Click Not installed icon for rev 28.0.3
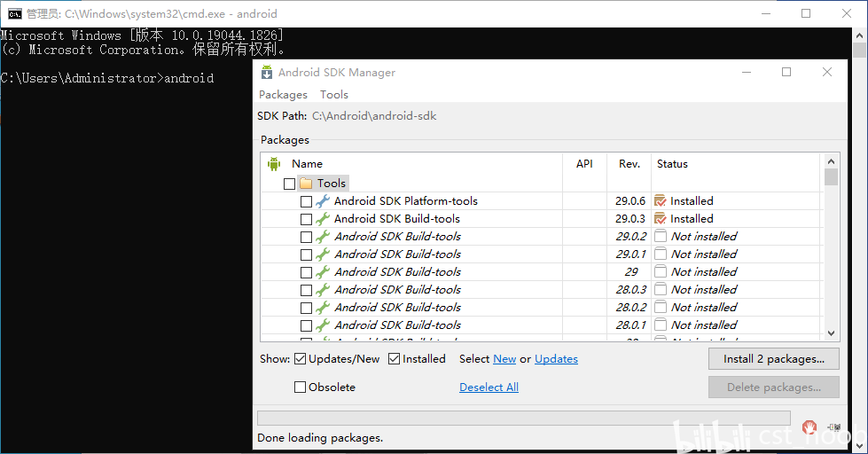The width and height of the screenshot is (868, 454). (x=660, y=290)
